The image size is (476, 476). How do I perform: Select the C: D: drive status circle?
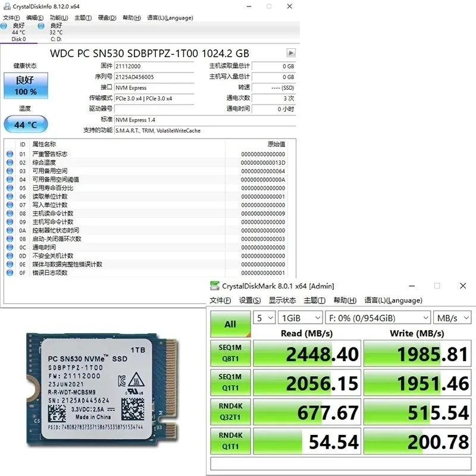(41, 26)
